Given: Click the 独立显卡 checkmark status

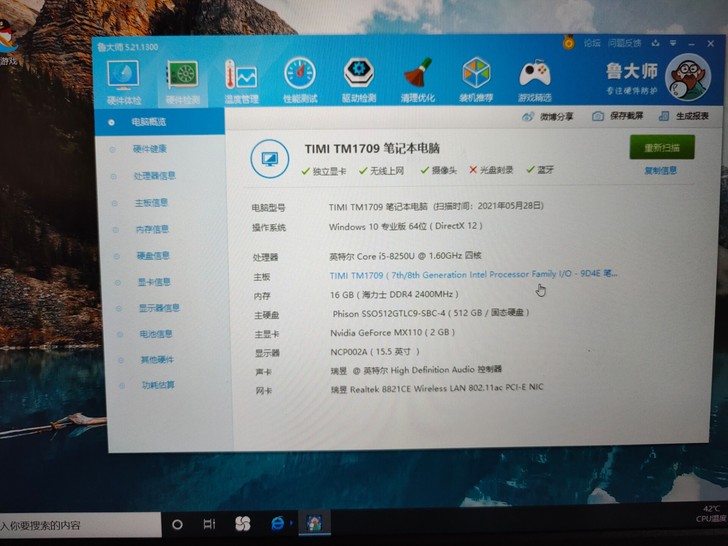Looking at the screenshot, I should tap(324, 171).
